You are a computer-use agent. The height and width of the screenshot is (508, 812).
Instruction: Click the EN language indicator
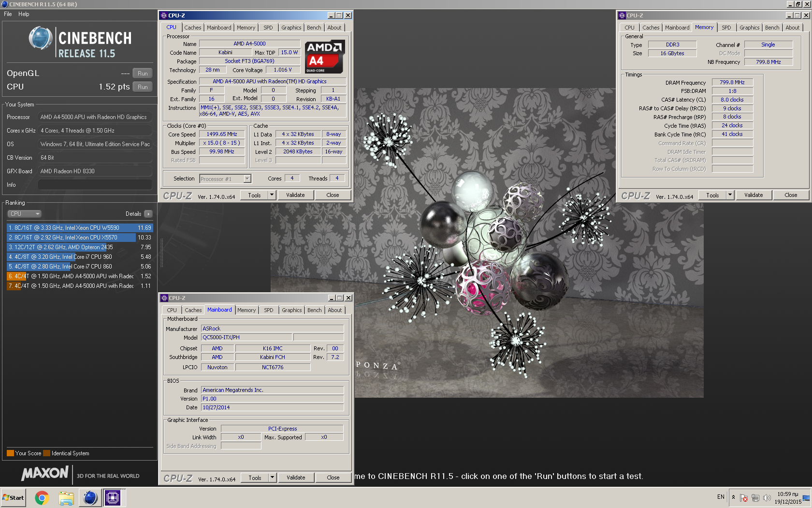point(721,497)
